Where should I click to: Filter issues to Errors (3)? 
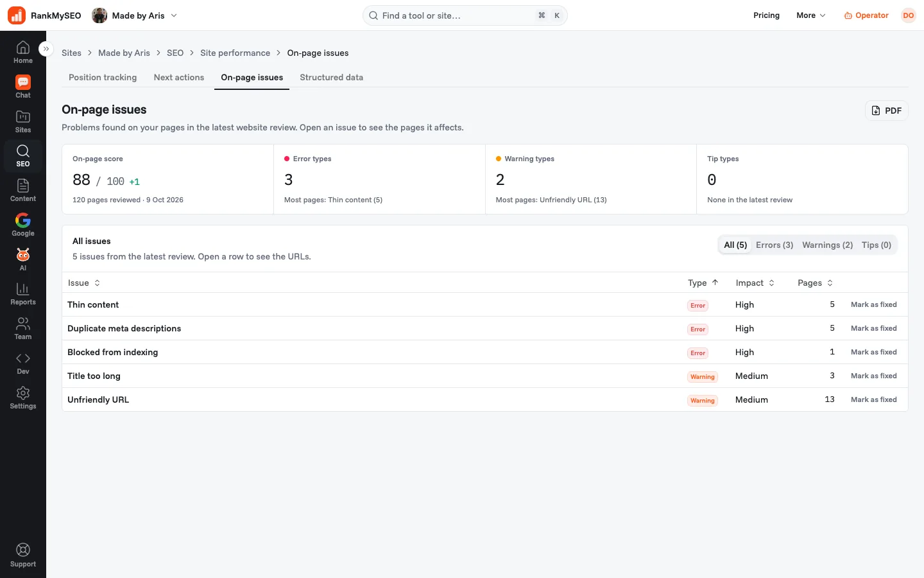[774, 245]
